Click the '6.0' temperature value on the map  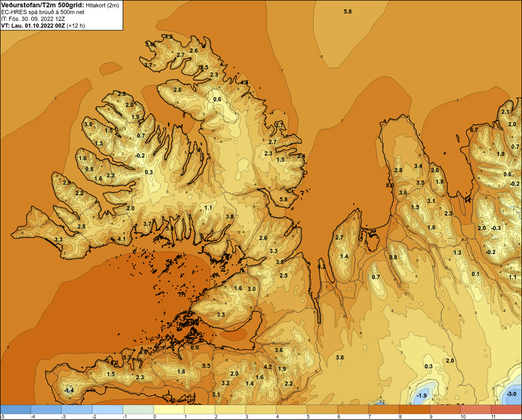click(194, 347)
